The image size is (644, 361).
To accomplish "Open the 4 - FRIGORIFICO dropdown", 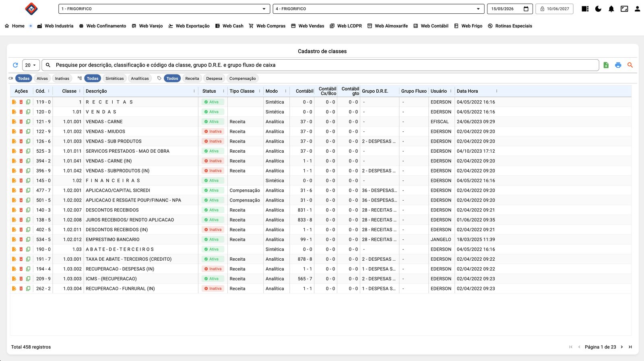I will pyautogui.click(x=378, y=8).
